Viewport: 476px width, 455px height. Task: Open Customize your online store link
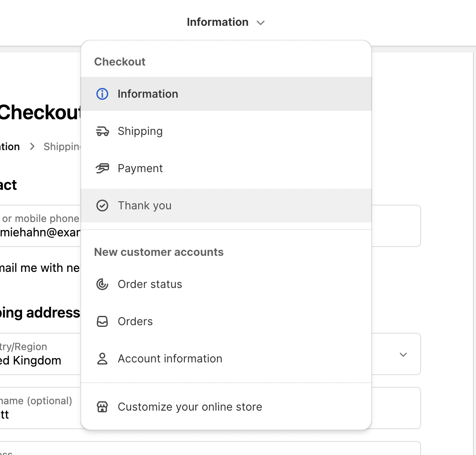(x=190, y=407)
